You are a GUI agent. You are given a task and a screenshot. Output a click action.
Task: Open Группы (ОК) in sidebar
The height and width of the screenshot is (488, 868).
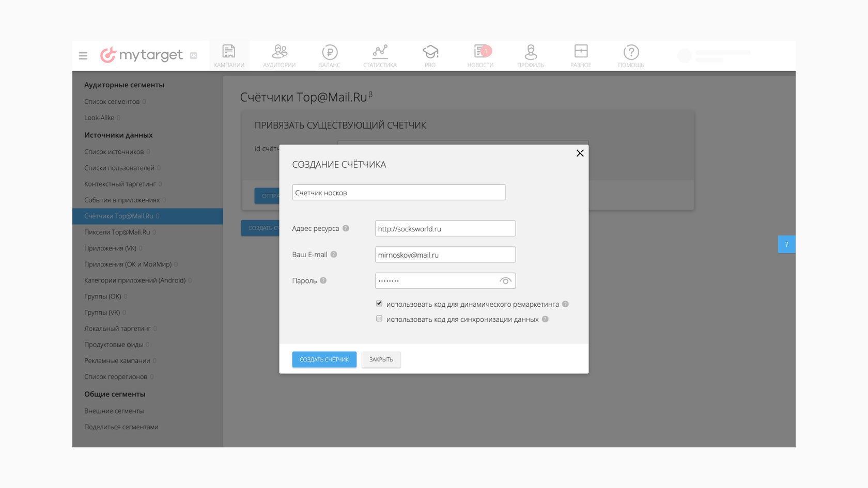103,296
